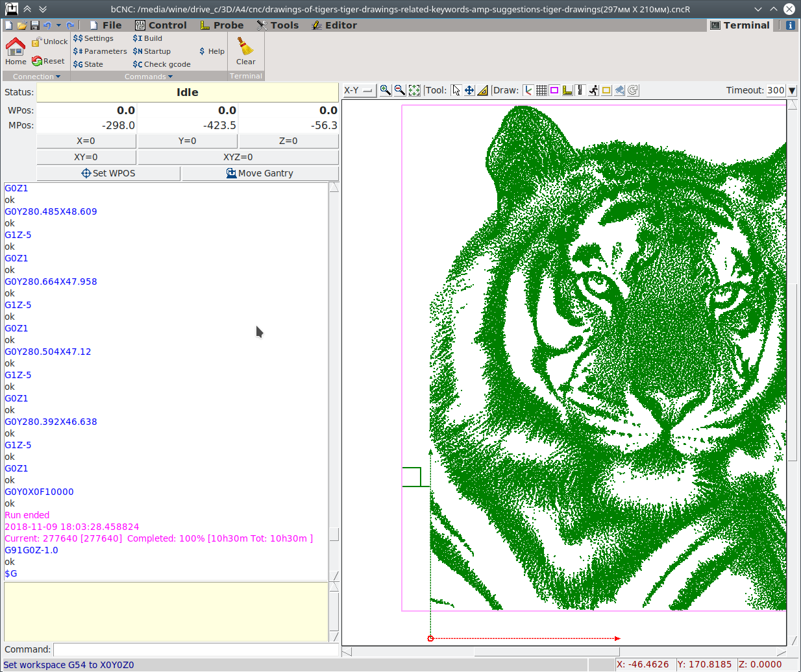Zoom in on the canvas view

[386, 90]
